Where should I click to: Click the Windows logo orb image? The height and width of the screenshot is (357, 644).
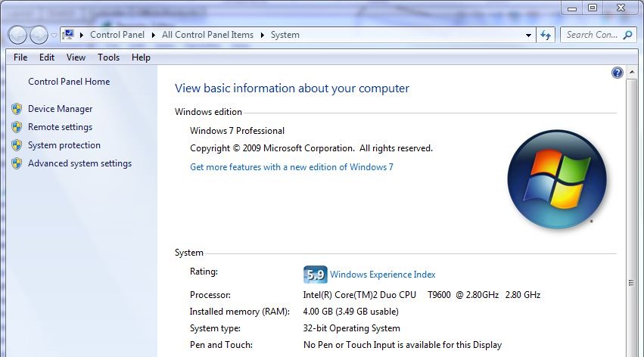click(557, 179)
